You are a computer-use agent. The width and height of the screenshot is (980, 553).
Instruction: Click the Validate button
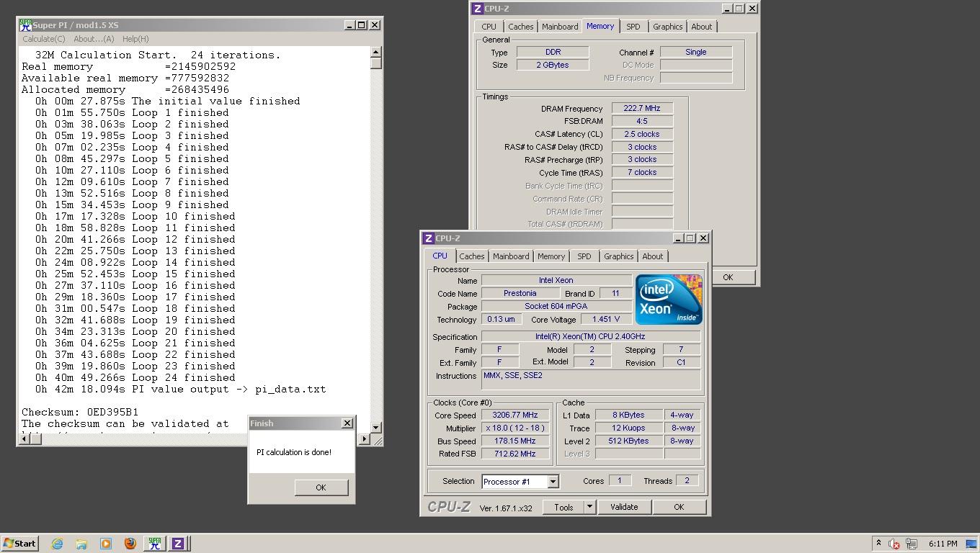(x=624, y=507)
